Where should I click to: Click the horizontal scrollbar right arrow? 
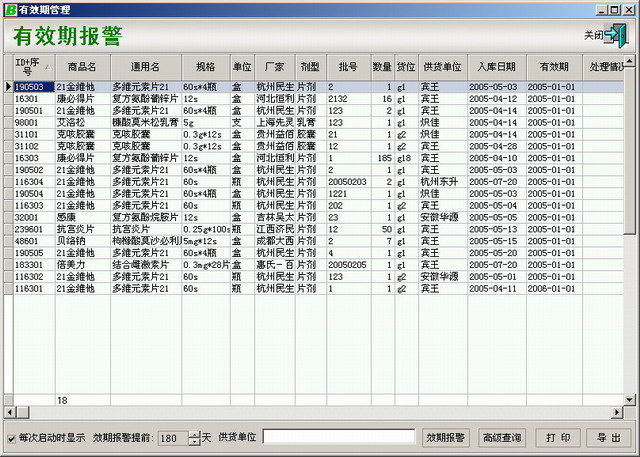pyautogui.click(x=618, y=413)
